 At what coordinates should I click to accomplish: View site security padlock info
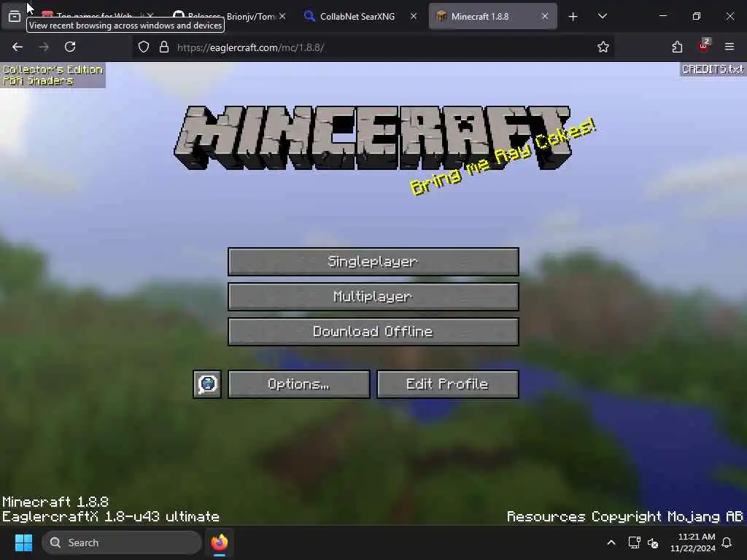click(x=164, y=47)
